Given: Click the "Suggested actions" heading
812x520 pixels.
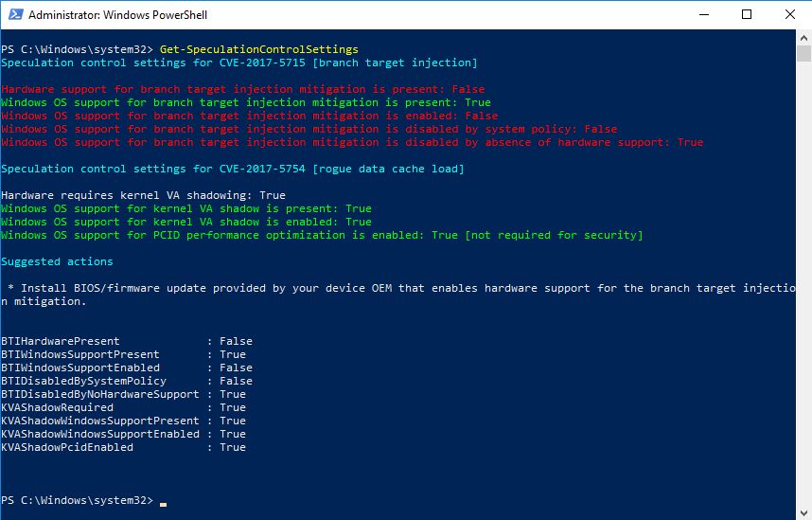Looking at the screenshot, I should [x=57, y=261].
